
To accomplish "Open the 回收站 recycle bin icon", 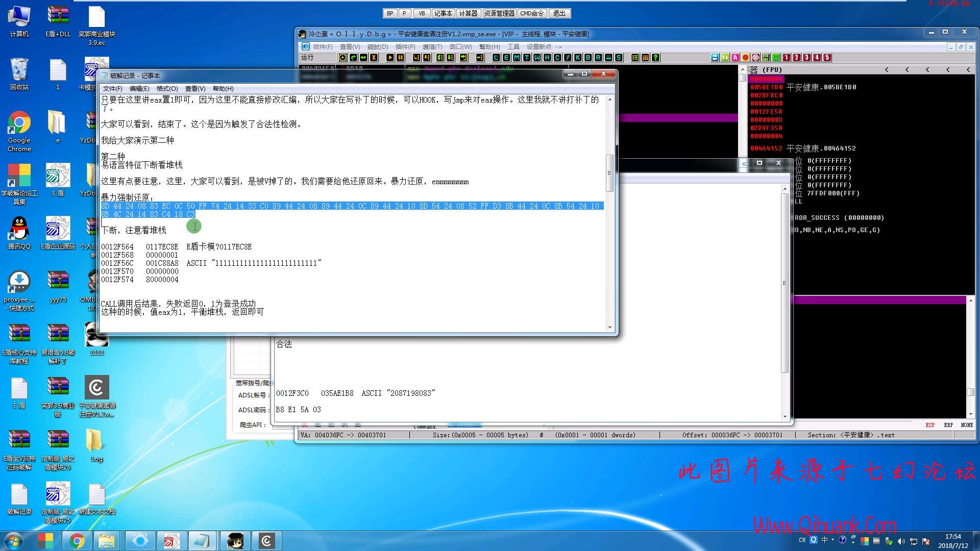I will click(19, 74).
